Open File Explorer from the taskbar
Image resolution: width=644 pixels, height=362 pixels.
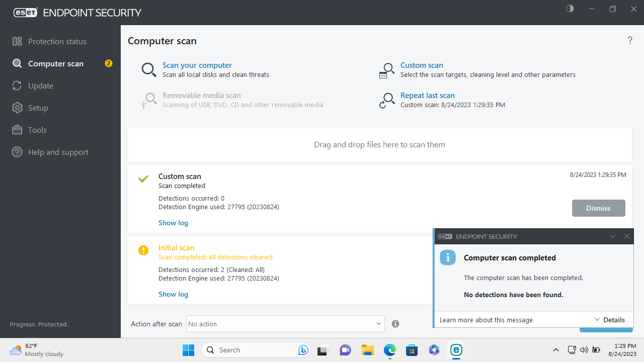367,350
